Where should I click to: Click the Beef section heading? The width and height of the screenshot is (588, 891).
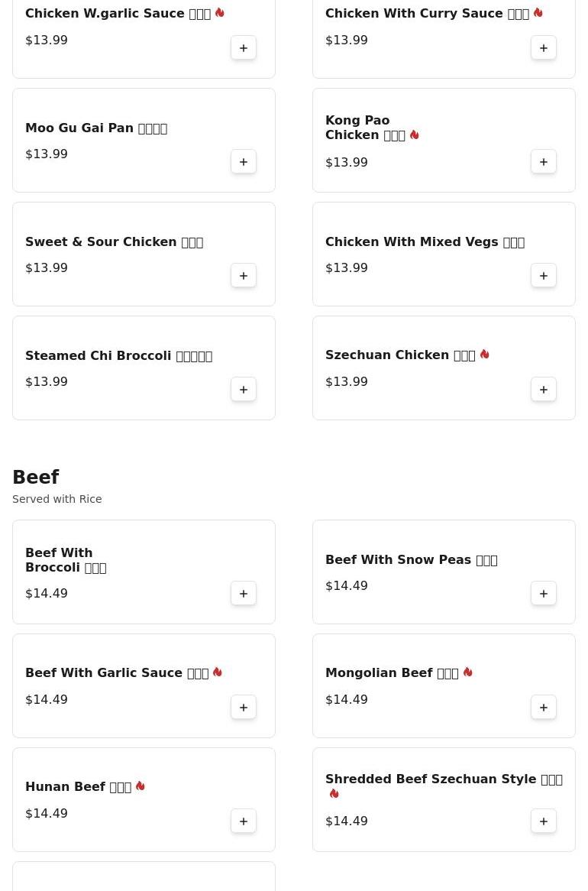36,477
